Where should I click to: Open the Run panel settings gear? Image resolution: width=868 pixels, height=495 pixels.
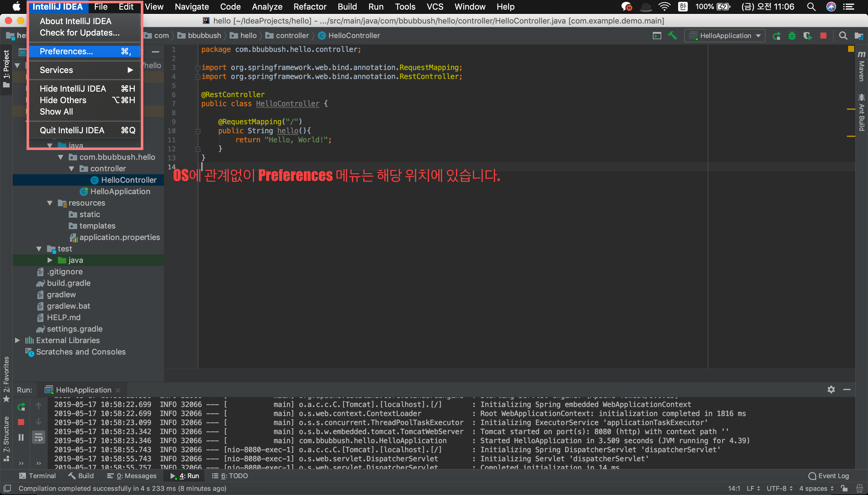(x=831, y=389)
